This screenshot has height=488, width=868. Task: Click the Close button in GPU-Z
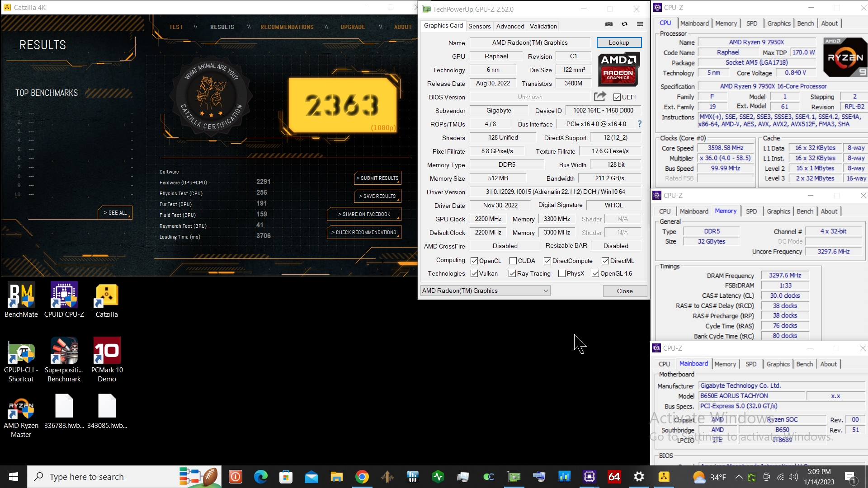coord(625,291)
